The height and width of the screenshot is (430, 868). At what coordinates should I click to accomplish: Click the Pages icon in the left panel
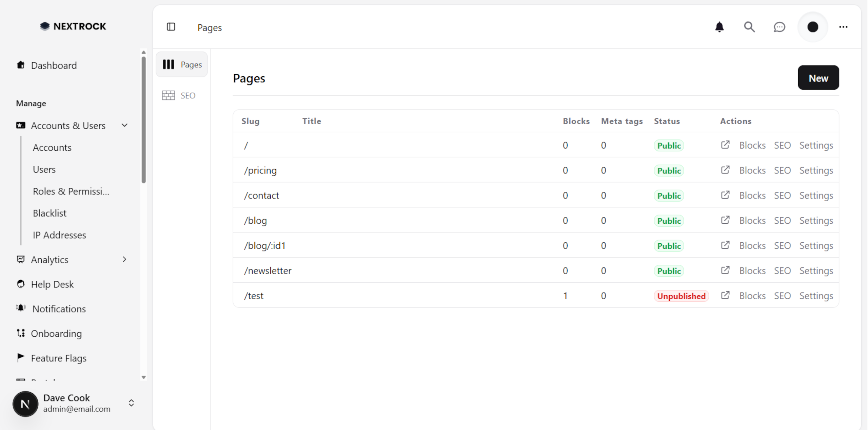pyautogui.click(x=169, y=64)
